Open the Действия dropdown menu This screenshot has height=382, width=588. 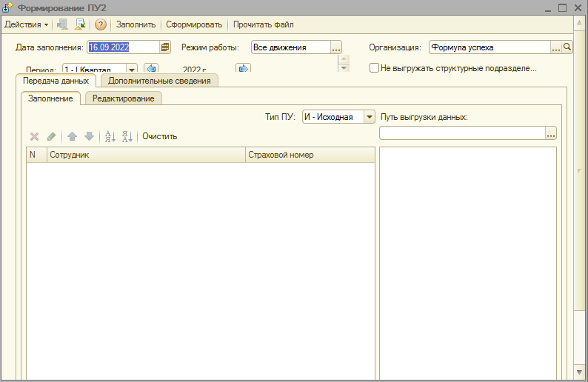click(x=27, y=24)
